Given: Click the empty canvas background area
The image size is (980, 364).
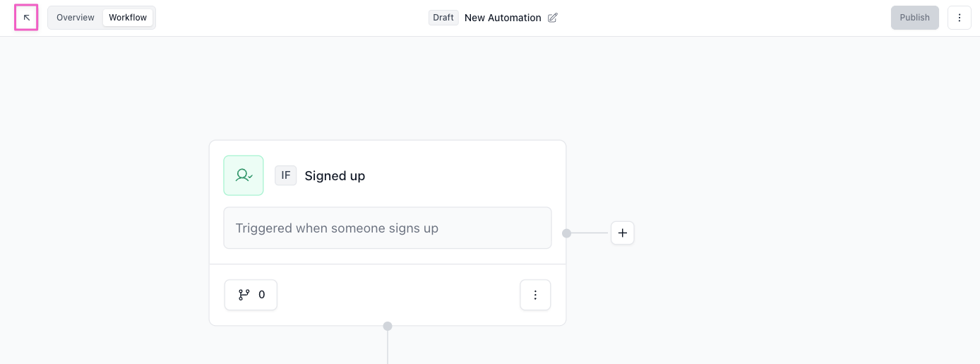Looking at the screenshot, I should (x=777, y=177).
